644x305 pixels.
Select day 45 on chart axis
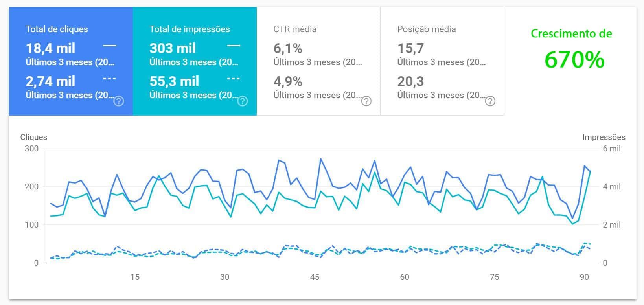pos(315,277)
